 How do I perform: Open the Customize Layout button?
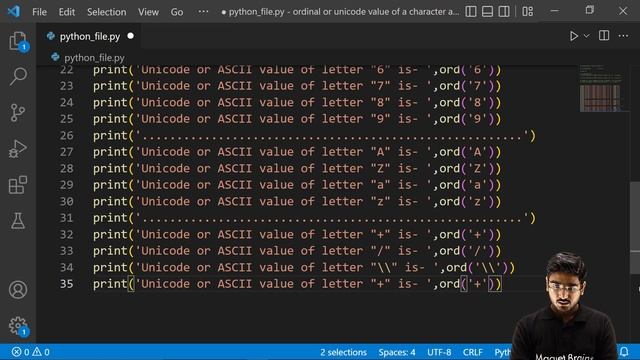point(528,11)
